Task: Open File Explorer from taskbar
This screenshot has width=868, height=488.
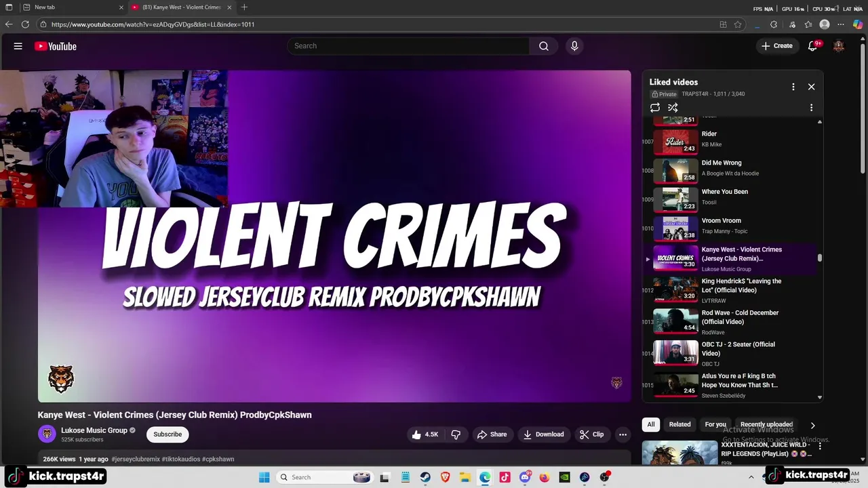Action: click(x=465, y=477)
